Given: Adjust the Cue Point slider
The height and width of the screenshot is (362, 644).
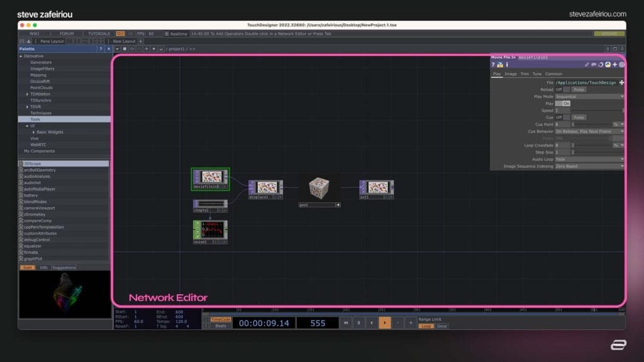Looking at the screenshot, I should (x=591, y=124).
